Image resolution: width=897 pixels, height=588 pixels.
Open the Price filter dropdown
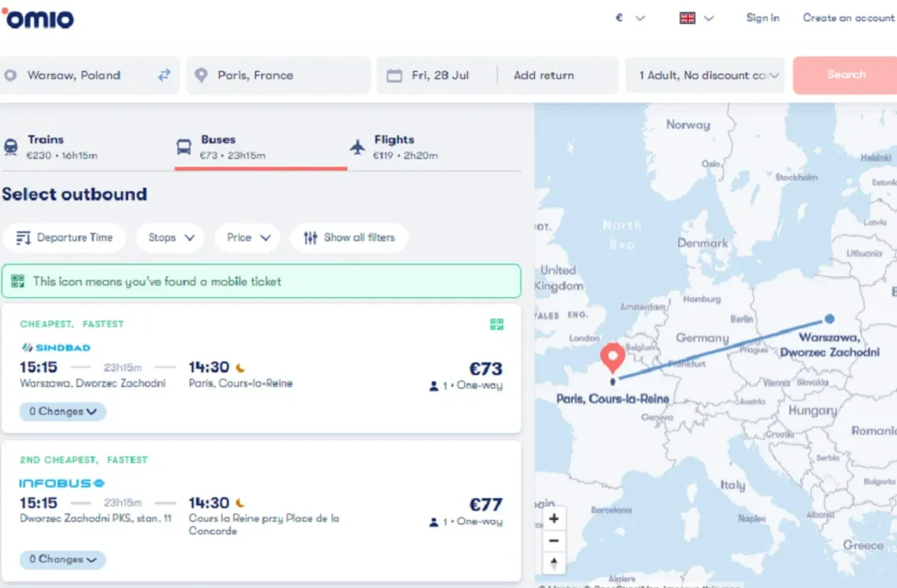point(248,238)
